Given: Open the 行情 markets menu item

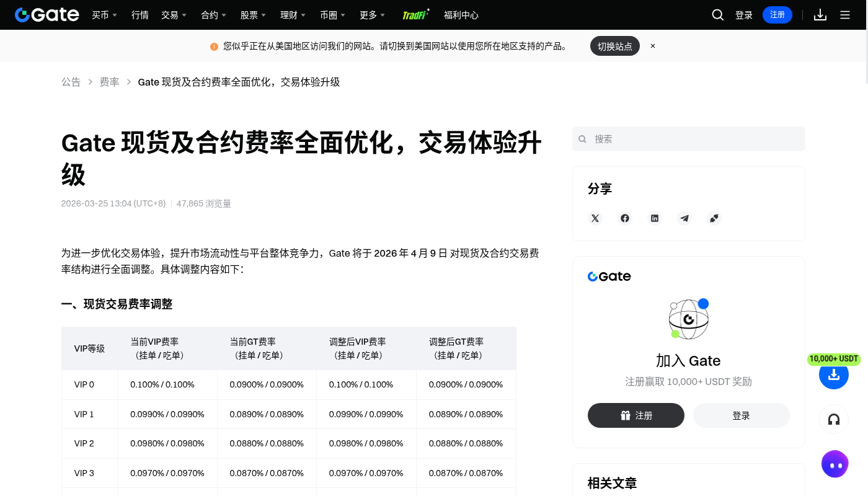Looking at the screenshot, I should (140, 15).
